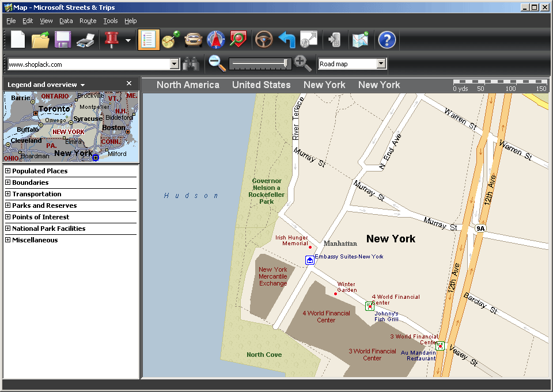This screenshot has height=392, width=553.
Task: Open the View menu
Action: click(46, 21)
